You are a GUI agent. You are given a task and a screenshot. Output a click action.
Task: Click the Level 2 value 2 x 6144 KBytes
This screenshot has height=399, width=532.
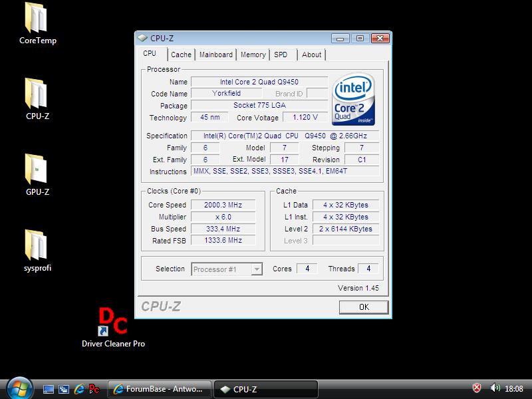point(346,229)
